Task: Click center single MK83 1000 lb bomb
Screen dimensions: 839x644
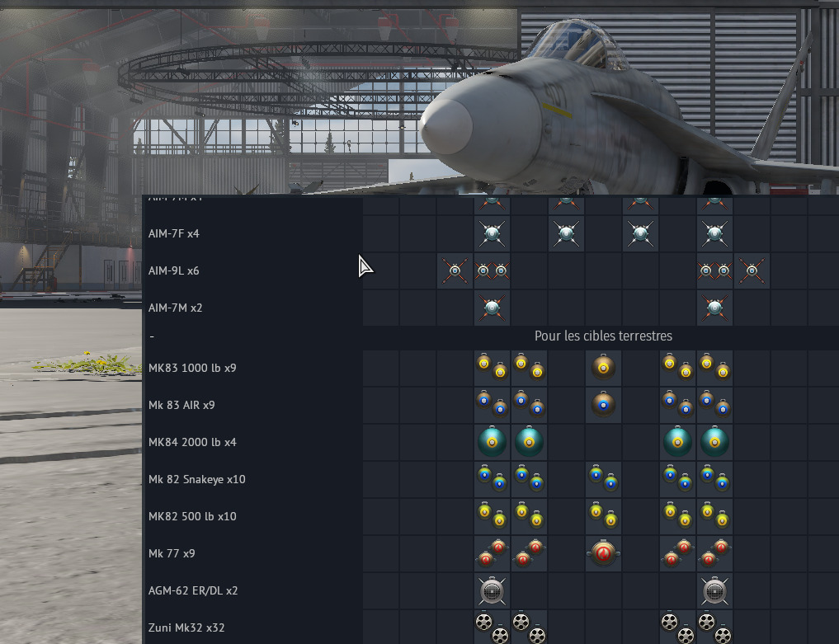Action: click(x=603, y=368)
